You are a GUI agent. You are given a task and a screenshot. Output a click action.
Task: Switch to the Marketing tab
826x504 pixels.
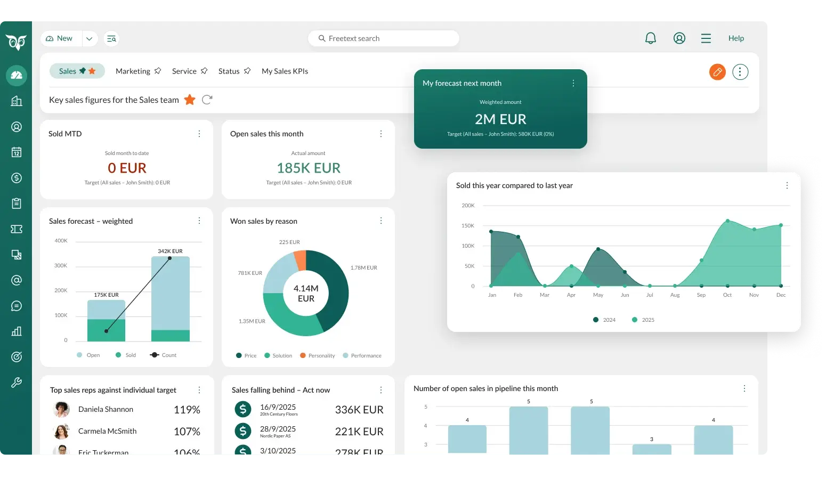click(x=133, y=71)
